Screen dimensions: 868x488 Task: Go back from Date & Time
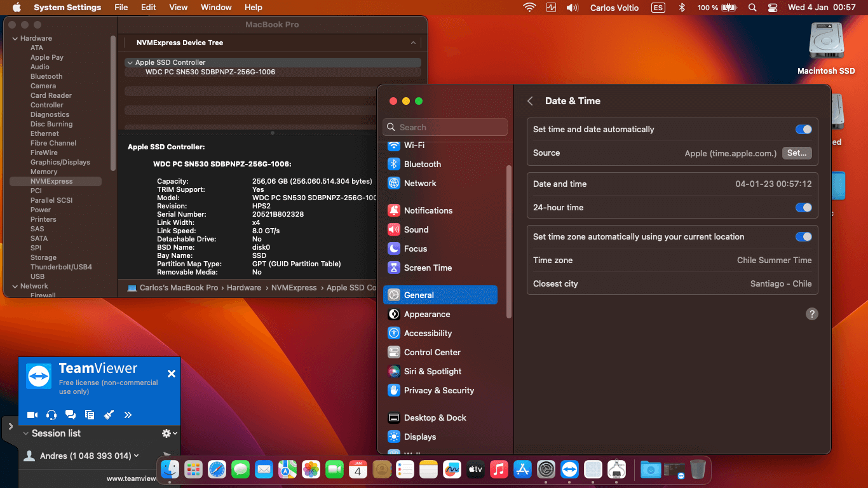pyautogui.click(x=530, y=101)
